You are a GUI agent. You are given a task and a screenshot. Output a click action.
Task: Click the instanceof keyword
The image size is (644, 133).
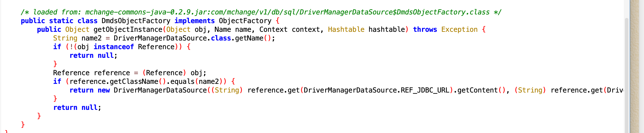[114, 47]
